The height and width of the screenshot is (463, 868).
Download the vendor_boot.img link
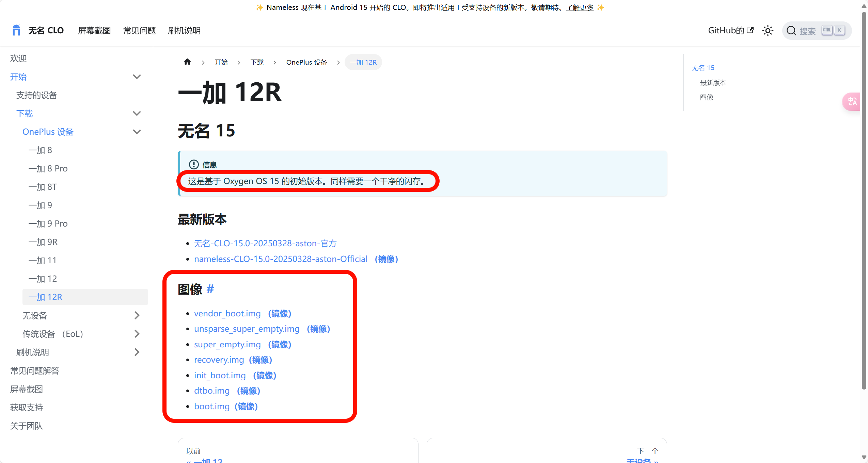coord(227,313)
